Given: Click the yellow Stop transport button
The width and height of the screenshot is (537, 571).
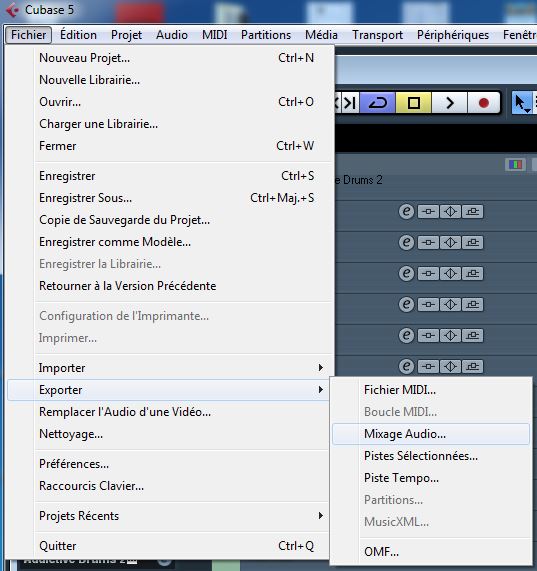Looking at the screenshot, I should tap(414, 103).
